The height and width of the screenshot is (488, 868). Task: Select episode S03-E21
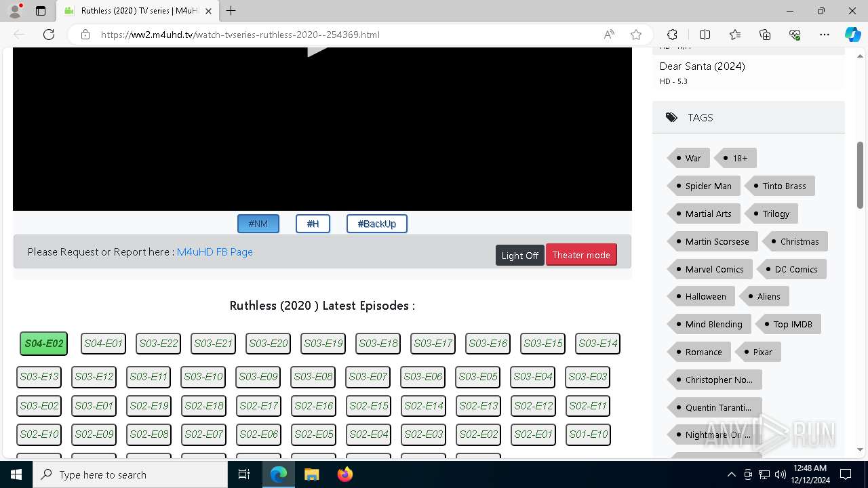[213, 344]
